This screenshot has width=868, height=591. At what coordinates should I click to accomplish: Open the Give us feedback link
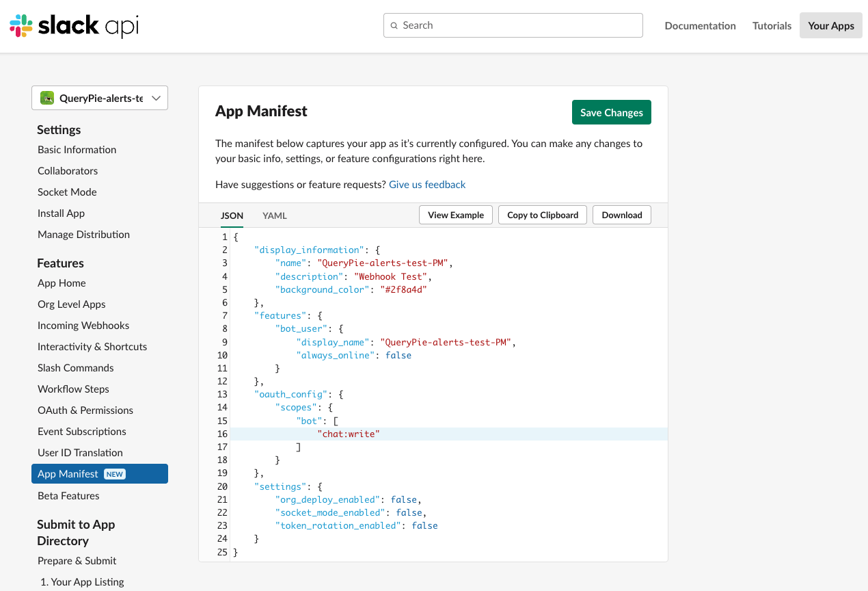[x=427, y=185]
